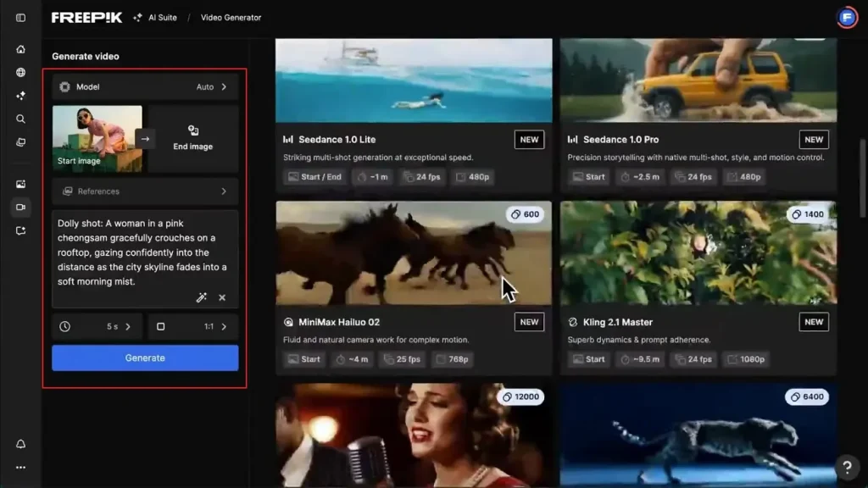Click the Freepik logo
The width and height of the screenshot is (868, 488).
[87, 18]
